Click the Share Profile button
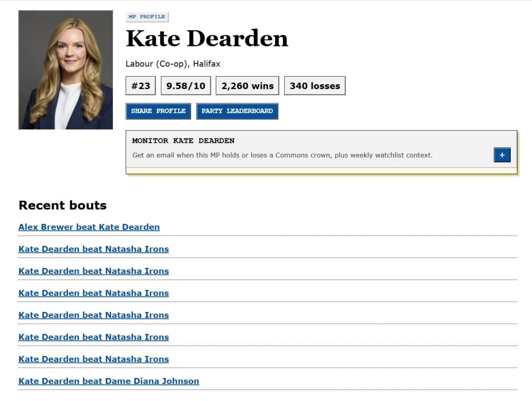 pyautogui.click(x=158, y=111)
